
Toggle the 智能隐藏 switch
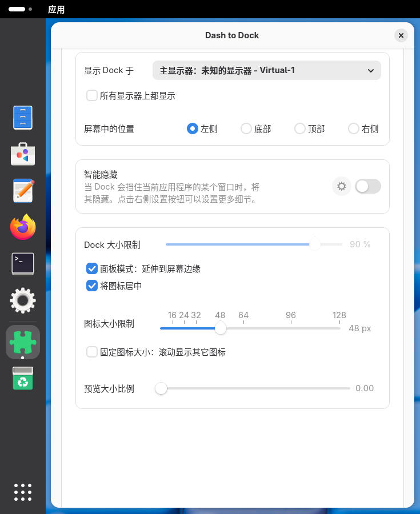coord(368,187)
